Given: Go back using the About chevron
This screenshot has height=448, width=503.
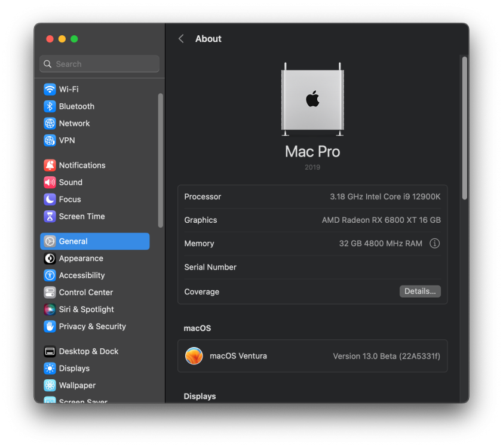Looking at the screenshot, I should coord(181,39).
